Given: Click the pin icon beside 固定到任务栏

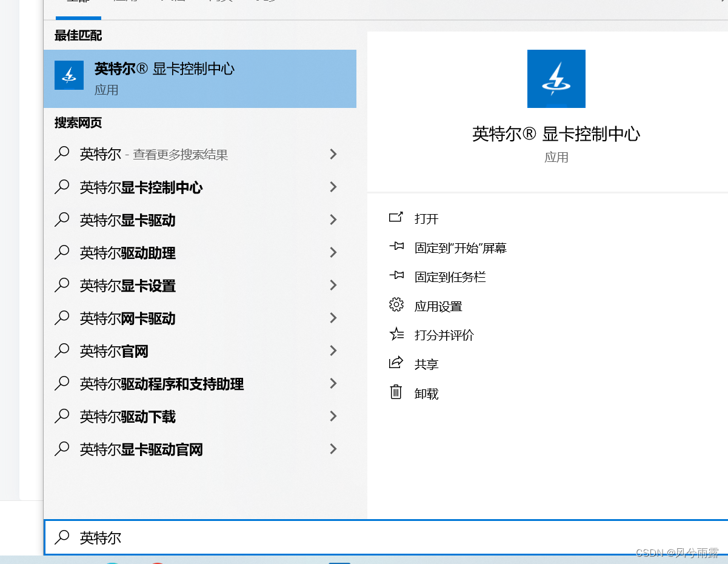Looking at the screenshot, I should click(x=396, y=275).
